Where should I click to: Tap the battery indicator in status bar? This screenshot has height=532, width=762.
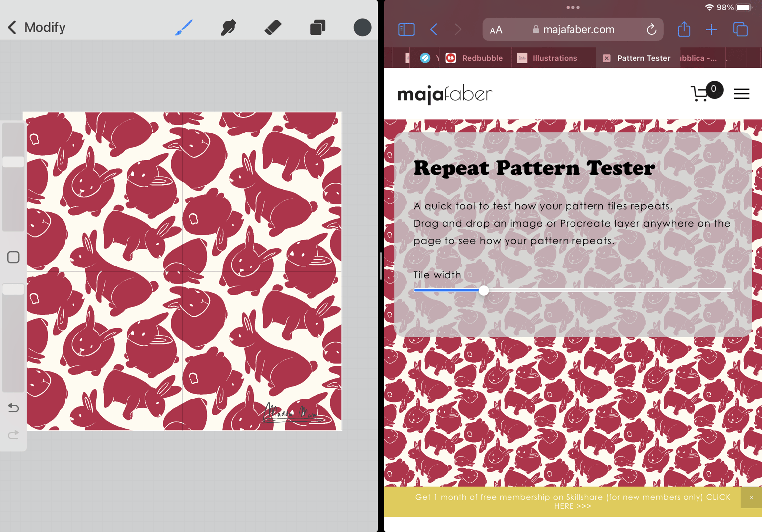pyautogui.click(x=744, y=7)
